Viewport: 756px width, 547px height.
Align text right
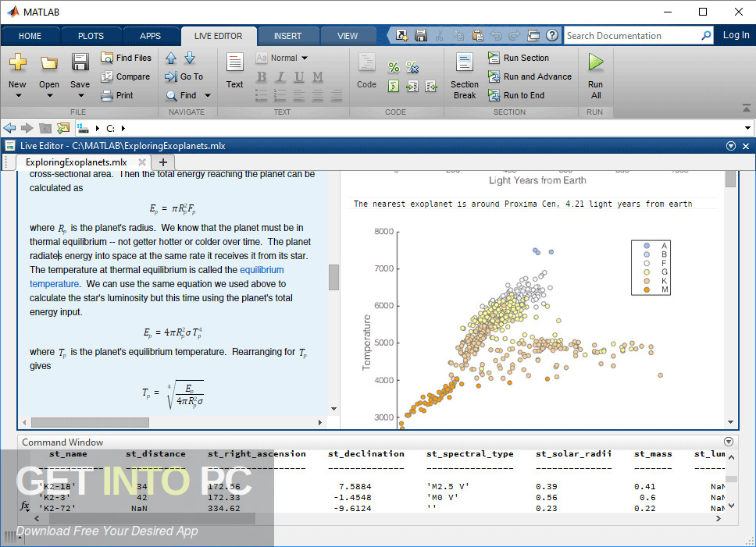[336, 95]
